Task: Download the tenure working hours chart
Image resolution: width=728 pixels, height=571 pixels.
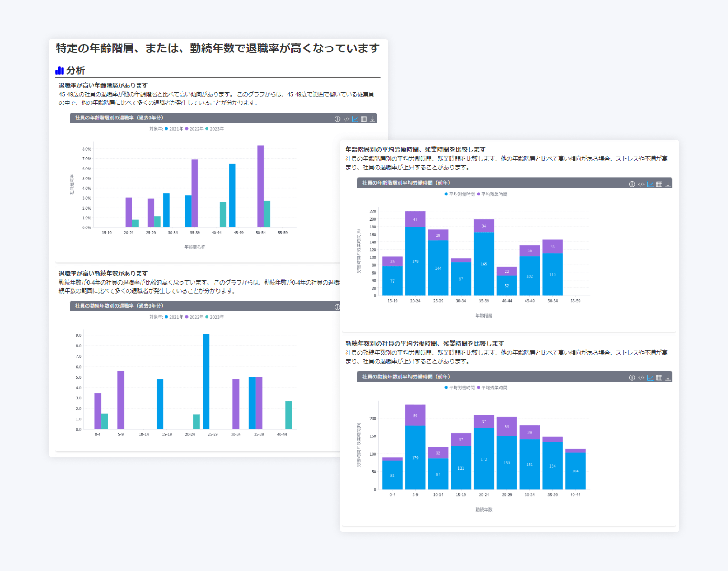Action: (668, 378)
